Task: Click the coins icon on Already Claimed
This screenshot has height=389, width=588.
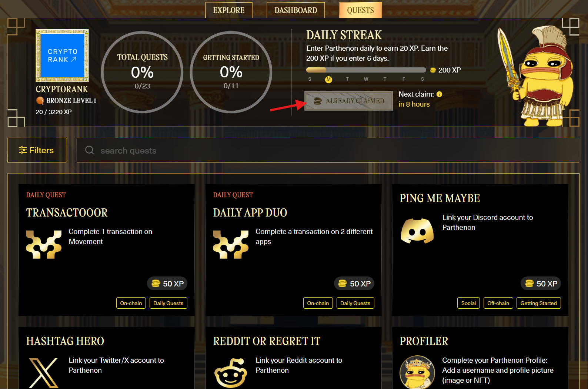Action: pos(317,101)
